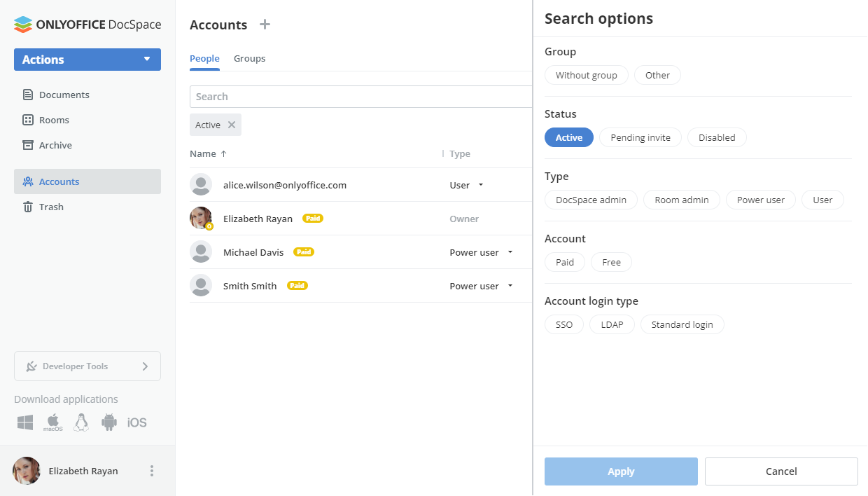Expand Developer Tools menu
The width and height of the screenshot is (868, 496).
coord(87,366)
